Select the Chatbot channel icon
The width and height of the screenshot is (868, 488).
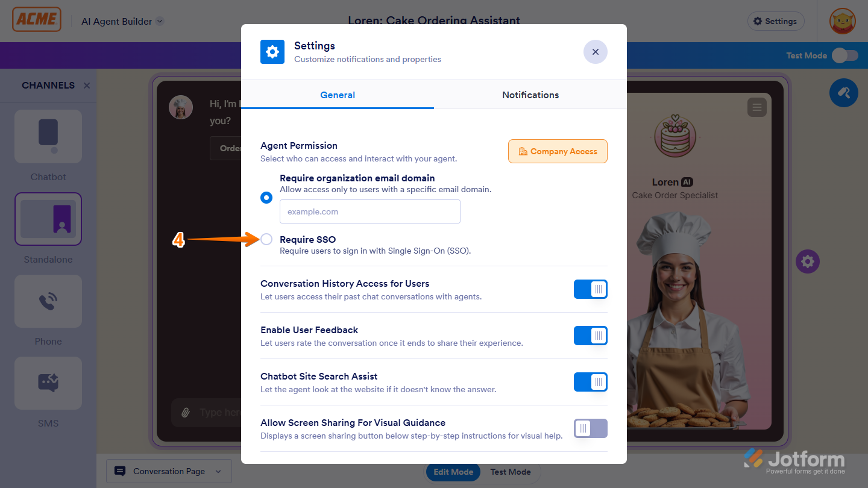(x=48, y=136)
